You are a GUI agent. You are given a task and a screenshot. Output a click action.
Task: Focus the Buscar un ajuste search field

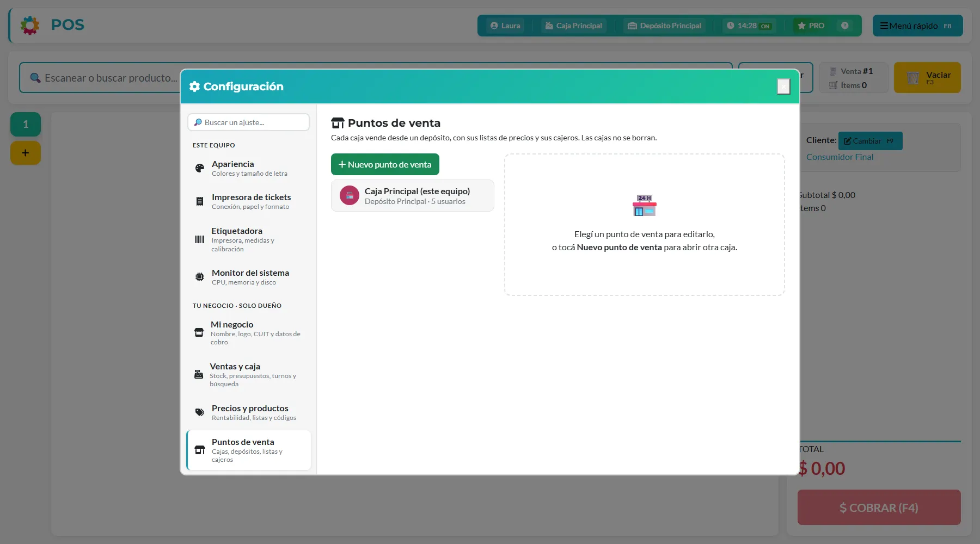tap(249, 122)
